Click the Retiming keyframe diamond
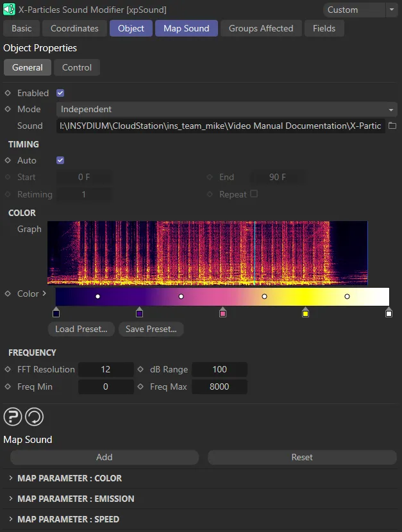Viewport: 402px width, 532px height. click(x=8, y=194)
